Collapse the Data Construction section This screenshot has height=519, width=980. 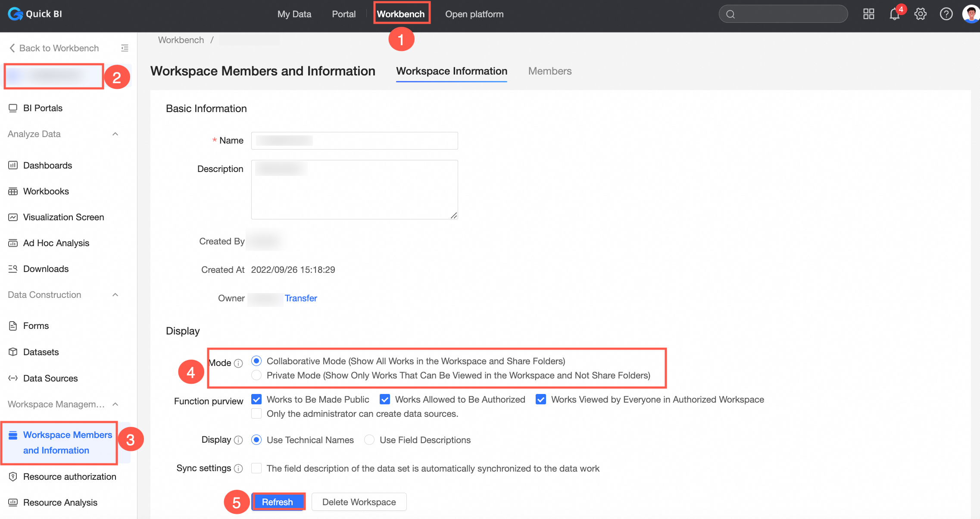(x=115, y=295)
